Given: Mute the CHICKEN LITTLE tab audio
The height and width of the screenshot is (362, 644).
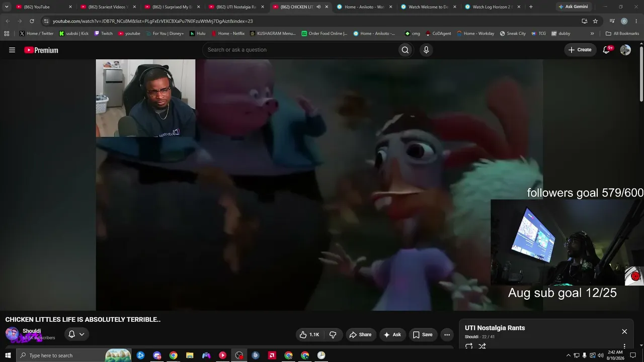Looking at the screenshot, I should coord(318,7).
